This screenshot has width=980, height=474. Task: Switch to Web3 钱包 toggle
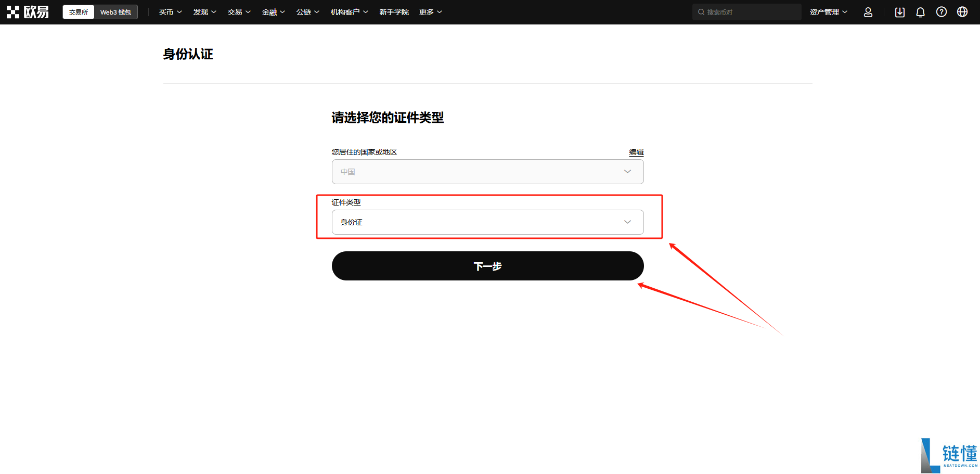pos(115,12)
